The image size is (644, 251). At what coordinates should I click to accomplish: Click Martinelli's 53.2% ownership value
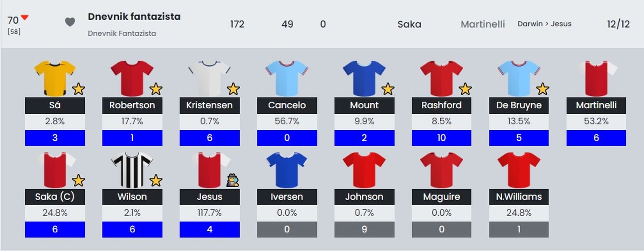tap(596, 121)
